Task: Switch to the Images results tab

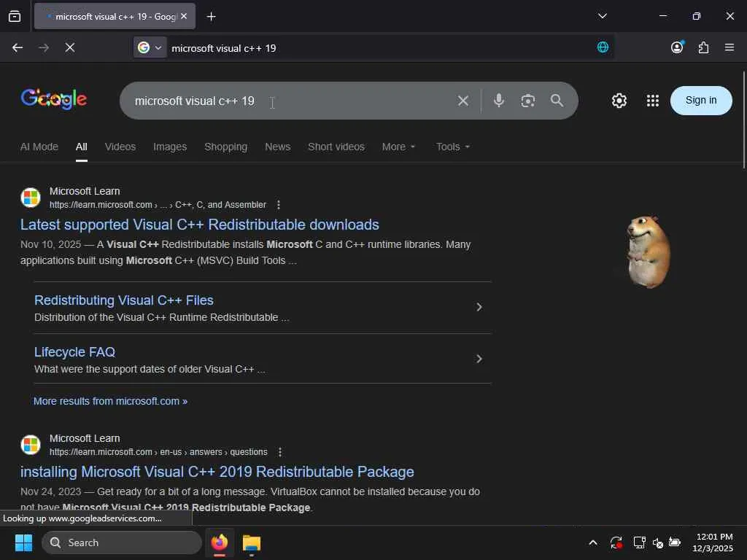Action: point(170,147)
